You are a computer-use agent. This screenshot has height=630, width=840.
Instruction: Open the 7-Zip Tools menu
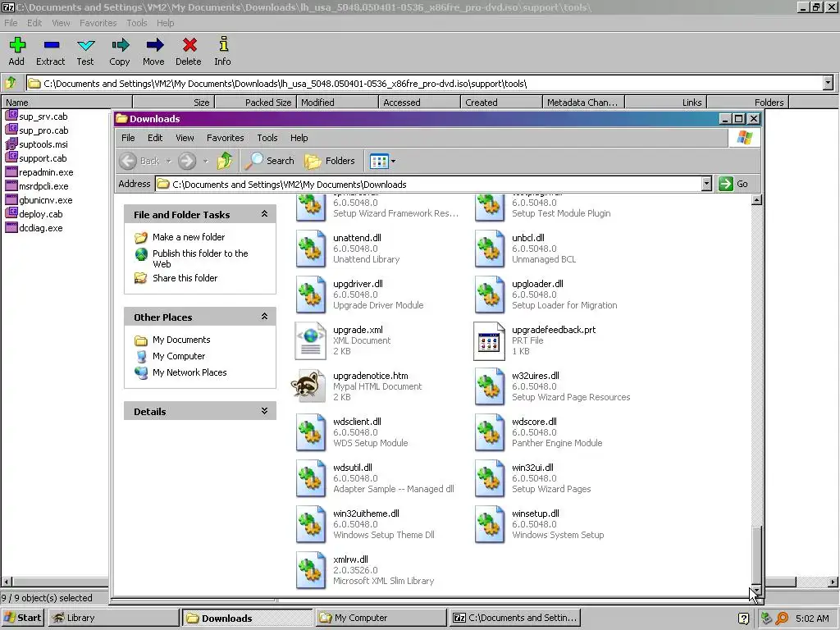[x=137, y=23]
